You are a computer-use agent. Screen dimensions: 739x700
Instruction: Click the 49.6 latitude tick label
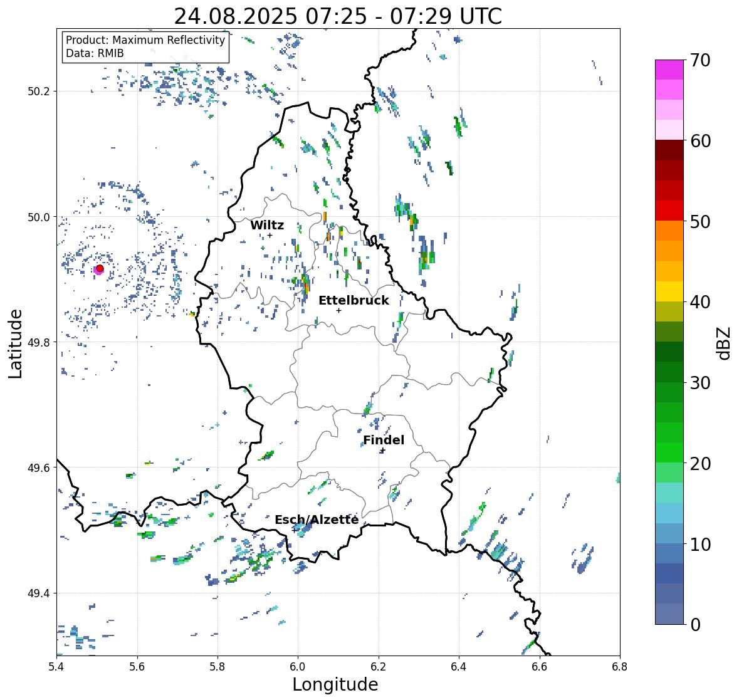point(39,468)
